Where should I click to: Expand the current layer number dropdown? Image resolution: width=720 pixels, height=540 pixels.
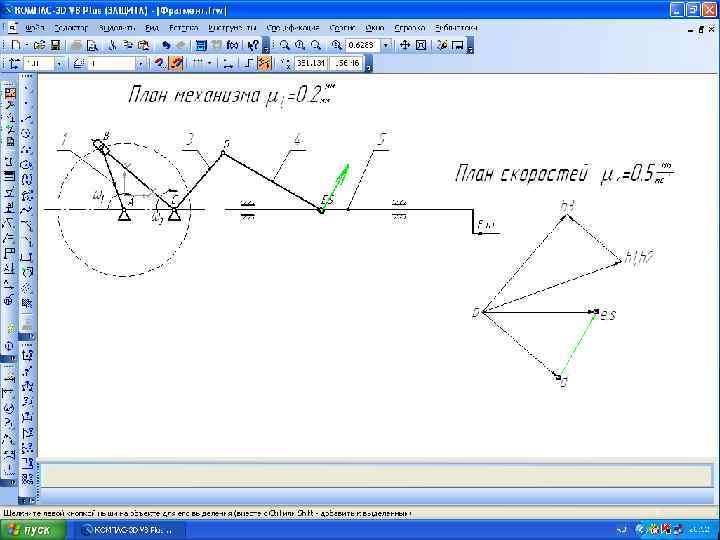pyautogui.click(x=141, y=64)
